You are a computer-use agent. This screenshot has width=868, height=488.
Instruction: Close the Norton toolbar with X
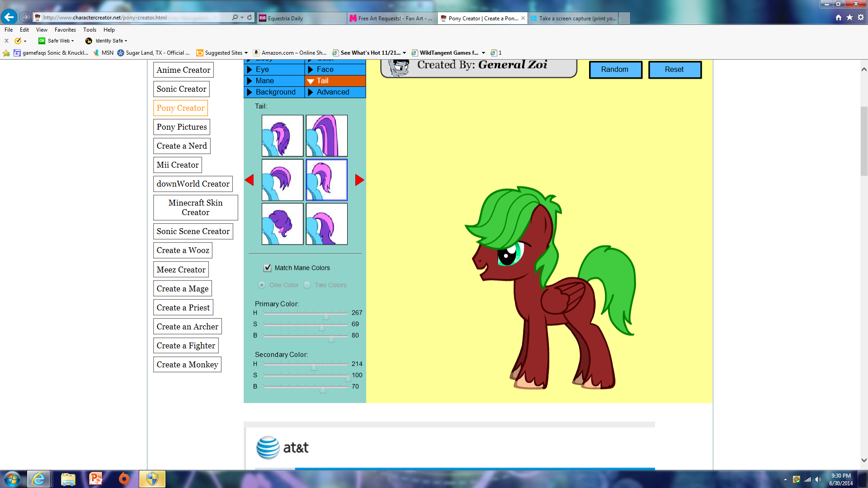point(6,41)
